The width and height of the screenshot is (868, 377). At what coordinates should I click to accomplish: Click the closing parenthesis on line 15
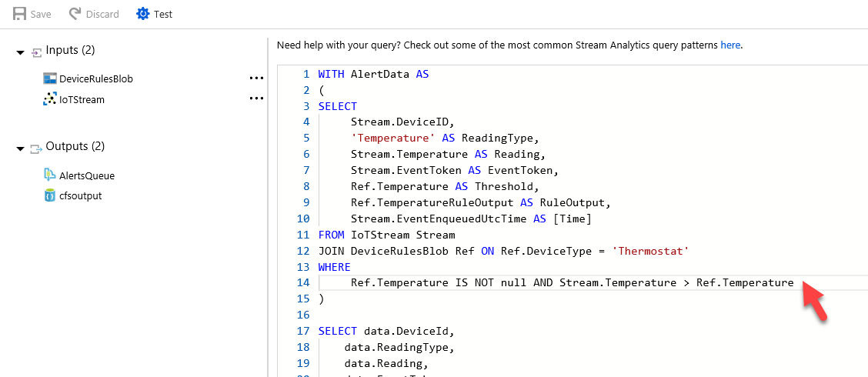[x=321, y=299]
